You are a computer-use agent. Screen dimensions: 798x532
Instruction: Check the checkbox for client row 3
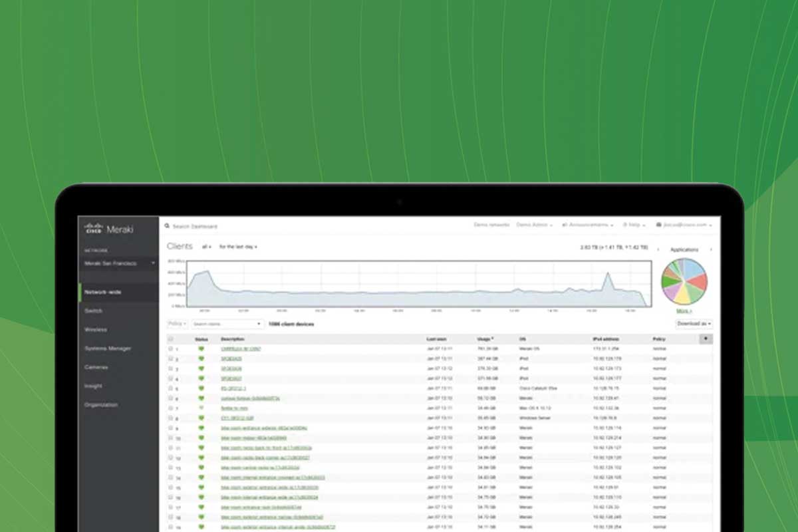tap(171, 368)
